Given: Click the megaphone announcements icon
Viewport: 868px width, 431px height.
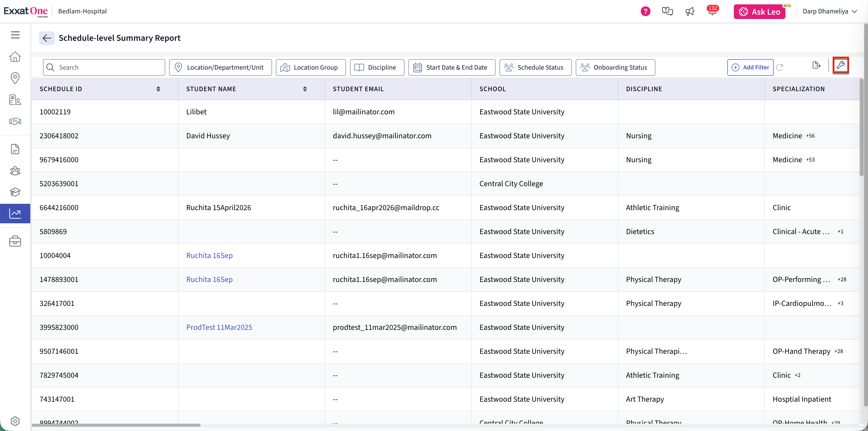Looking at the screenshot, I should tap(690, 11).
